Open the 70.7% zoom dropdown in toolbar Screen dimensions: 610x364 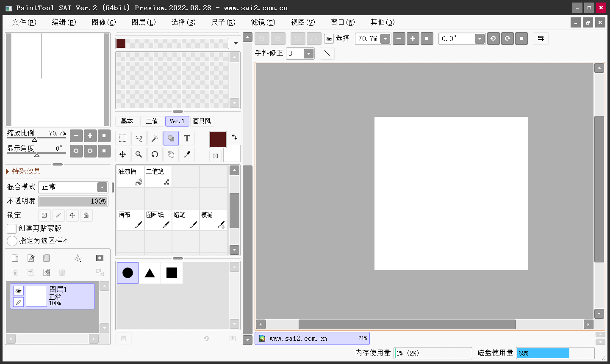[385, 39]
